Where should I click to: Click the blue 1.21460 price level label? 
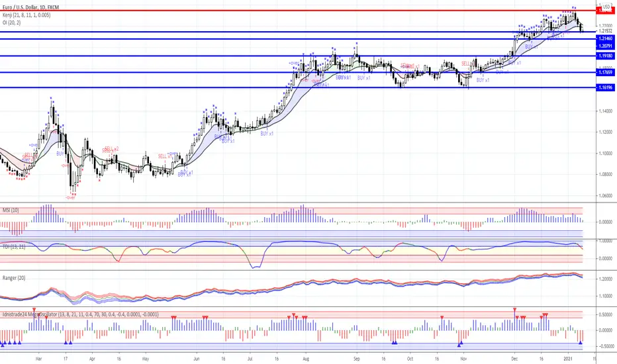[606, 38]
